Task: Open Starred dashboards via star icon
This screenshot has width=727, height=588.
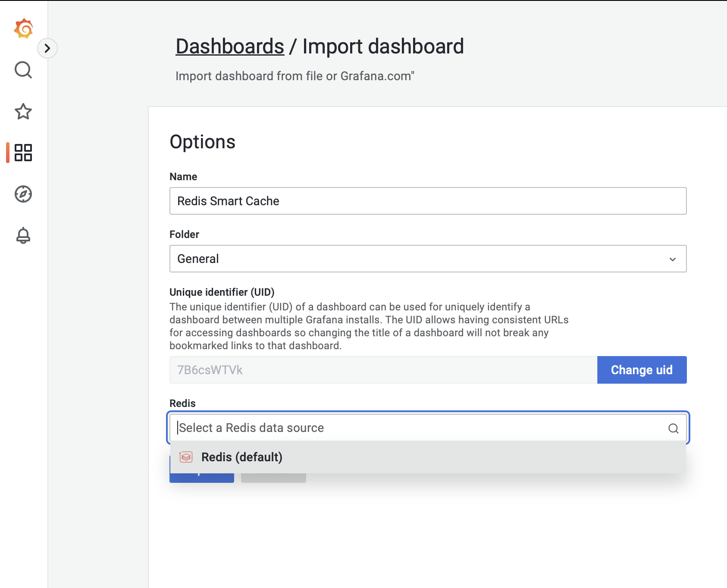Action: pyautogui.click(x=23, y=112)
